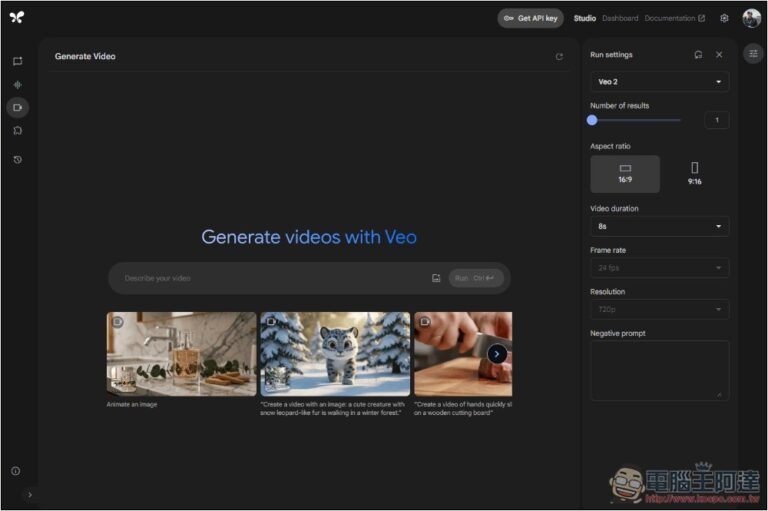Toggle the run settings tune icon
Image resolution: width=768 pixels, height=511 pixels.
753,55
